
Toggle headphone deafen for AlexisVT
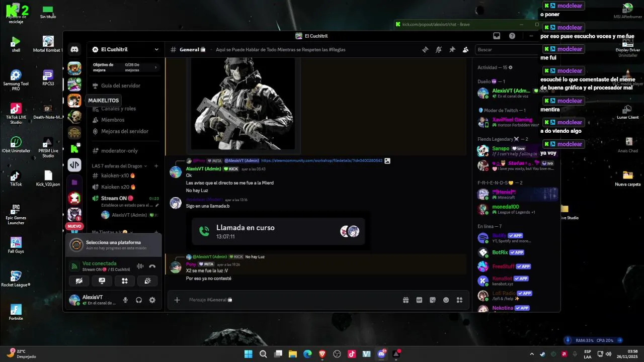tap(139, 300)
